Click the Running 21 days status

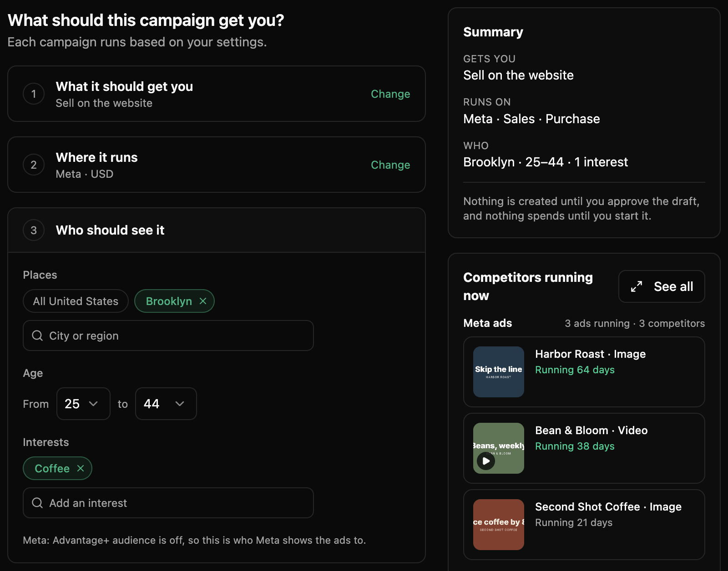(574, 522)
